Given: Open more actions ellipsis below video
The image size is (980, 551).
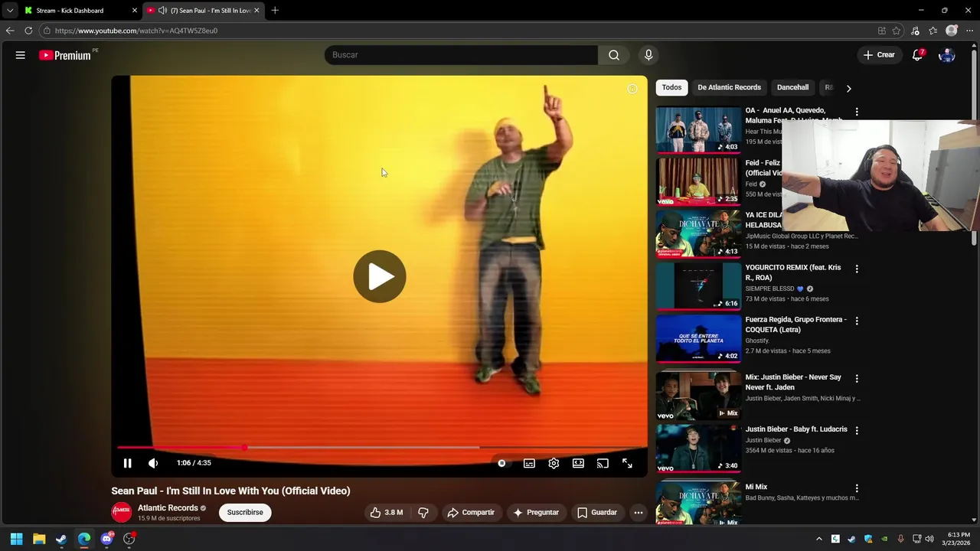Looking at the screenshot, I should [639, 513].
